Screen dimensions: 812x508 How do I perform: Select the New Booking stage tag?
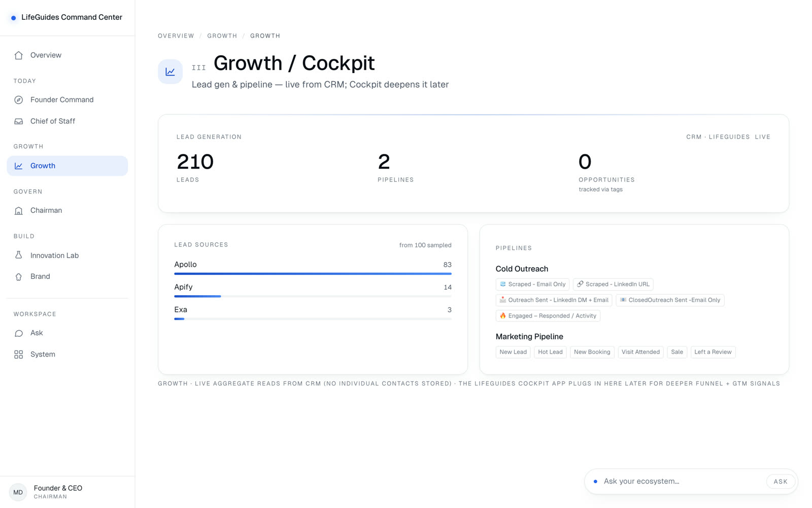[x=592, y=352]
